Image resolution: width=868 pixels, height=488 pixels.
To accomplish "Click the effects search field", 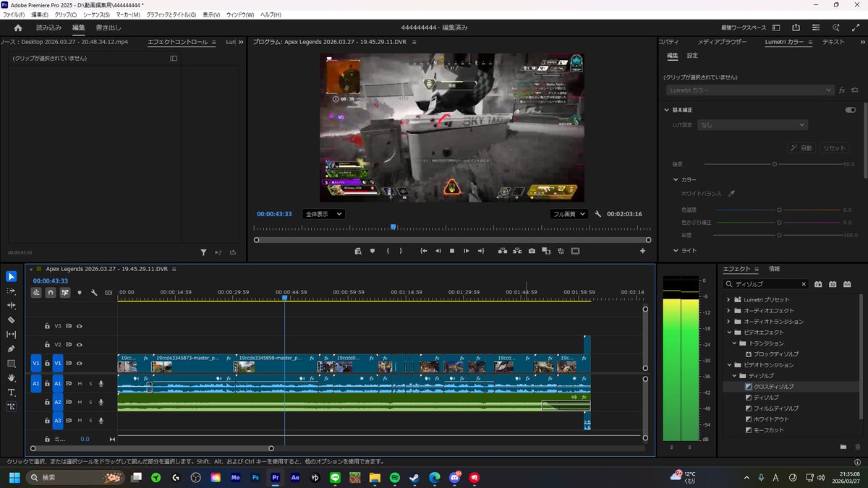I will pos(765,284).
